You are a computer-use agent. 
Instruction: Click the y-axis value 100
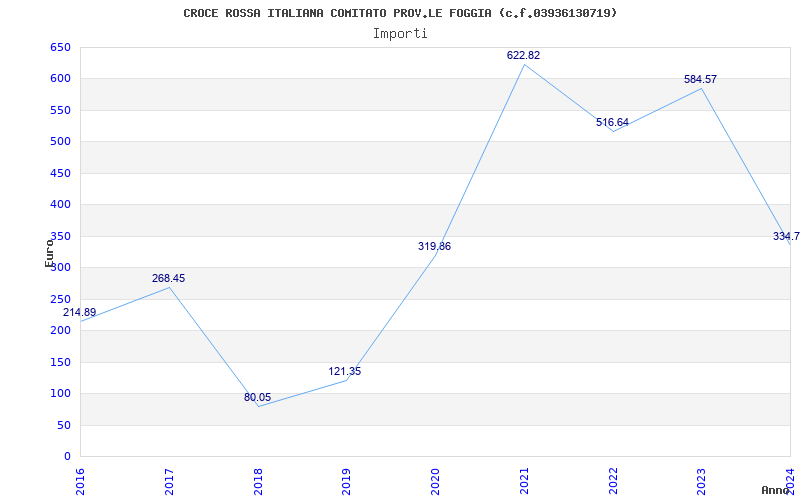coord(60,393)
